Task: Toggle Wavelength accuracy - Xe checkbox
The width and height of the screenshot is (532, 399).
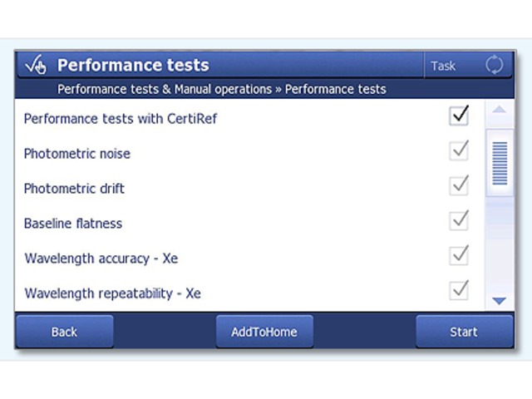Action: [x=459, y=256]
